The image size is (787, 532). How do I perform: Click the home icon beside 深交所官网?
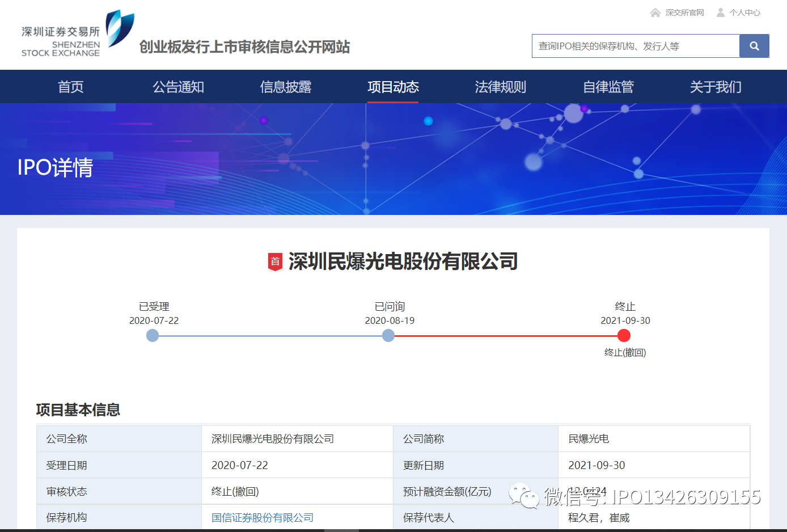pyautogui.click(x=655, y=12)
